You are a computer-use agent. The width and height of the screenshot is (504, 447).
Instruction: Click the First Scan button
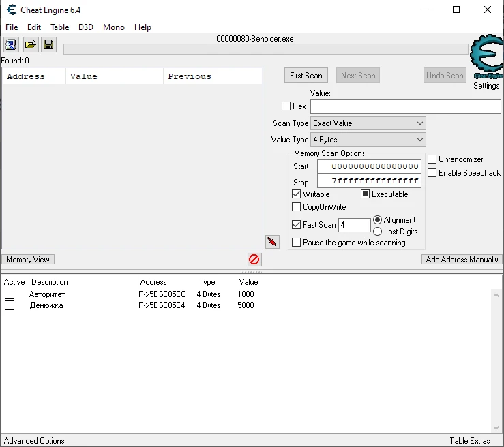(306, 76)
